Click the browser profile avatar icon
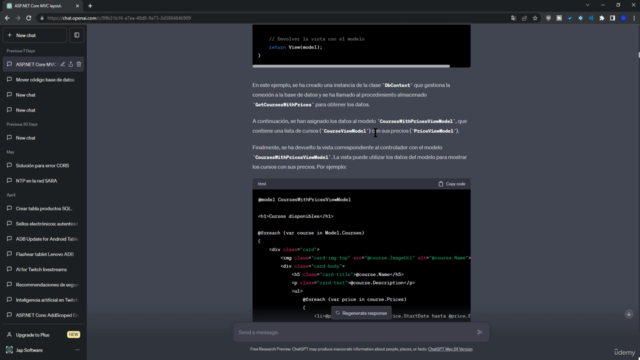Viewport: 640px width, 360px height. click(x=623, y=18)
